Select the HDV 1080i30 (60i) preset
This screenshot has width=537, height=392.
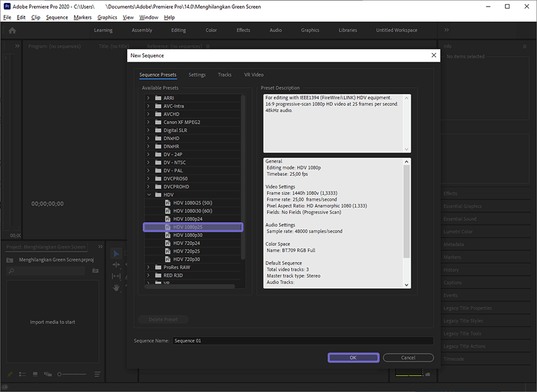pyautogui.click(x=193, y=211)
